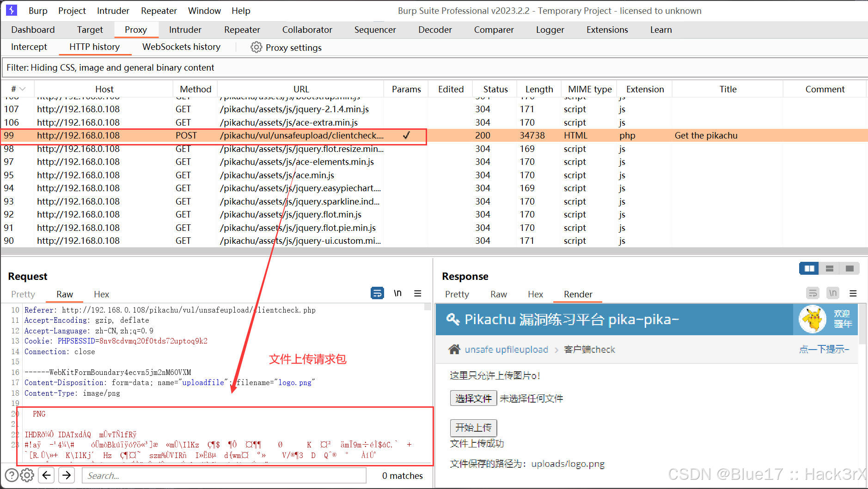
Task: Switch Request view to Pretty
Action: point(23,294)
